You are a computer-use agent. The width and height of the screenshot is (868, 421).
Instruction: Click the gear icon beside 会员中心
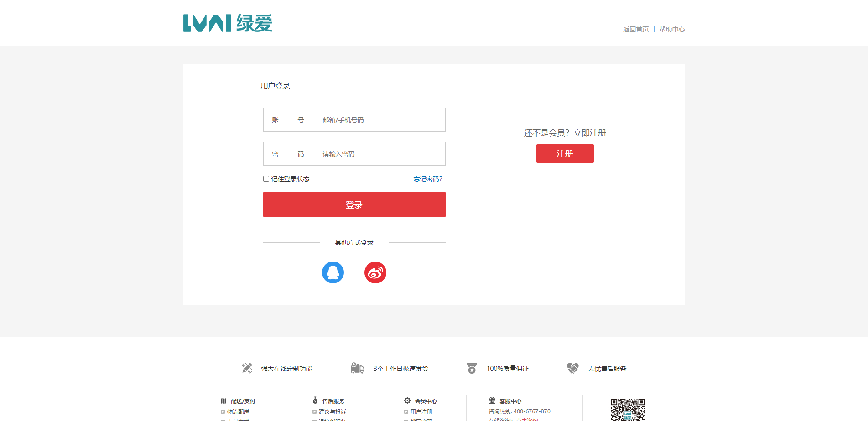pos(407,400)
